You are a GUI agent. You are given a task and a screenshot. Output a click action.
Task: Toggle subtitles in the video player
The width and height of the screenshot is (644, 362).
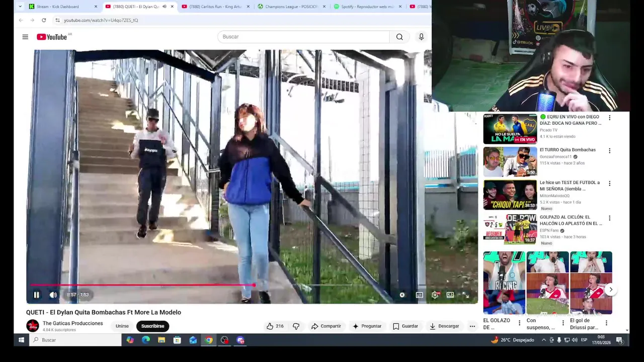(x=419, y=295)
